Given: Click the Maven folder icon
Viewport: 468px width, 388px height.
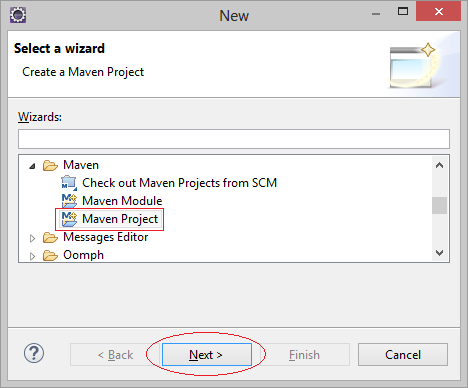Looking at the screenshot, I should (50, 165).
